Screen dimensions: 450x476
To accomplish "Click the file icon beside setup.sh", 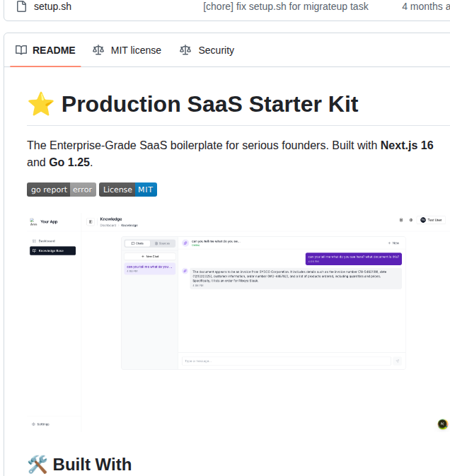I will [21, 6].
